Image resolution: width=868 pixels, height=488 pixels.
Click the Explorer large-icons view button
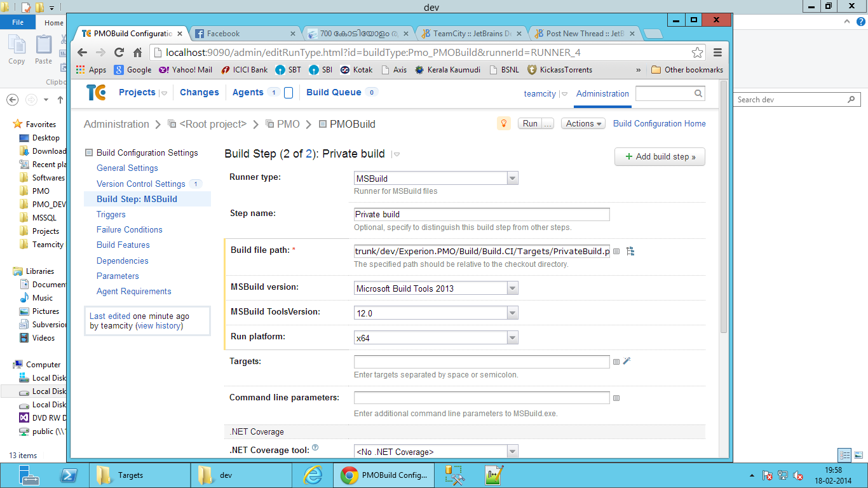pos(858,455)
